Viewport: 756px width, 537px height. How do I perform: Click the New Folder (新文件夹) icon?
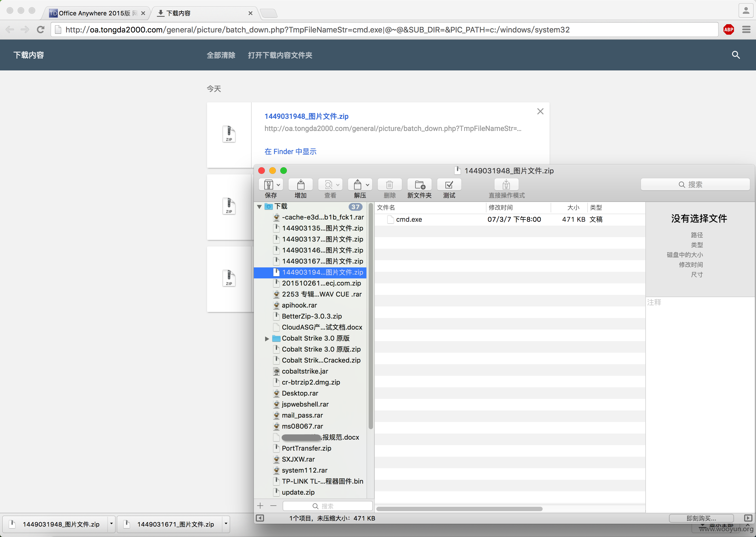420,185
